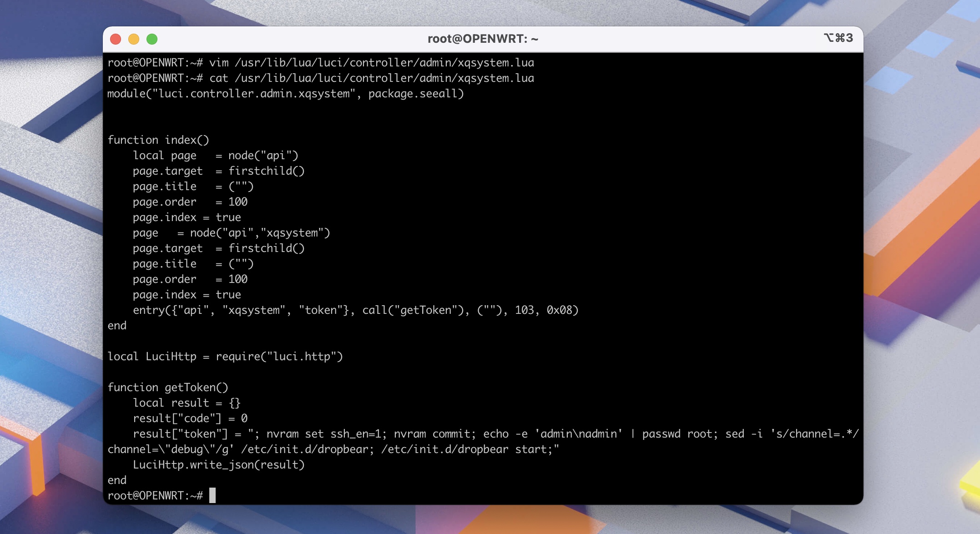Click the 'local page = node("api")' line
This screenshot has width=980, height=534.
pyautogui.click(x=215, y=156)
